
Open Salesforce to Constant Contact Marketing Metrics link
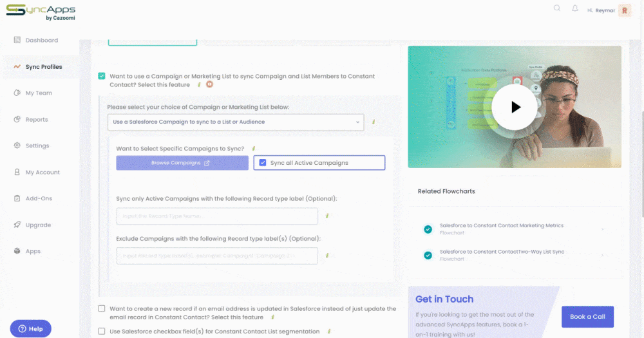[502, 225]
